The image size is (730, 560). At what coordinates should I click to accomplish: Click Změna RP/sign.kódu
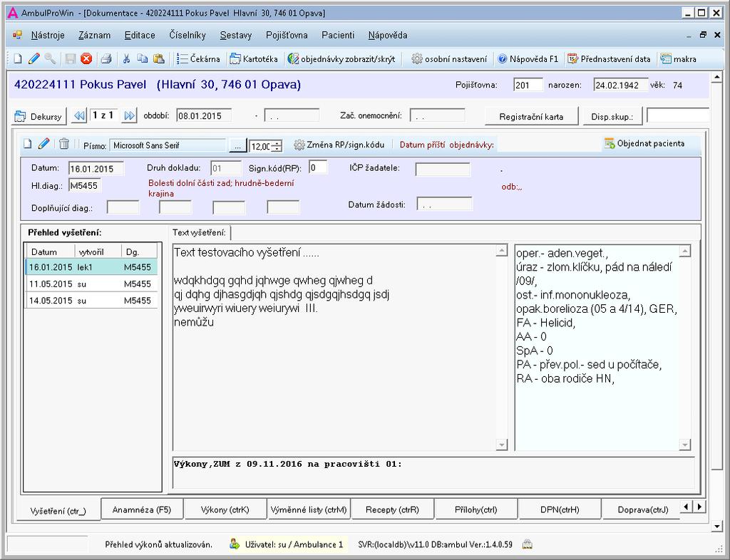click(x=339, y=145)
